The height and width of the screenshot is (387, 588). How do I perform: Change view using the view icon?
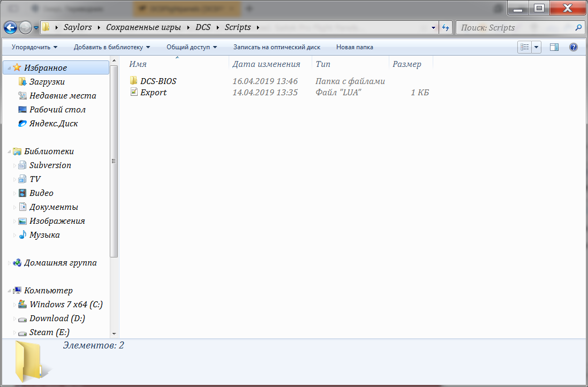click(525, 47)
